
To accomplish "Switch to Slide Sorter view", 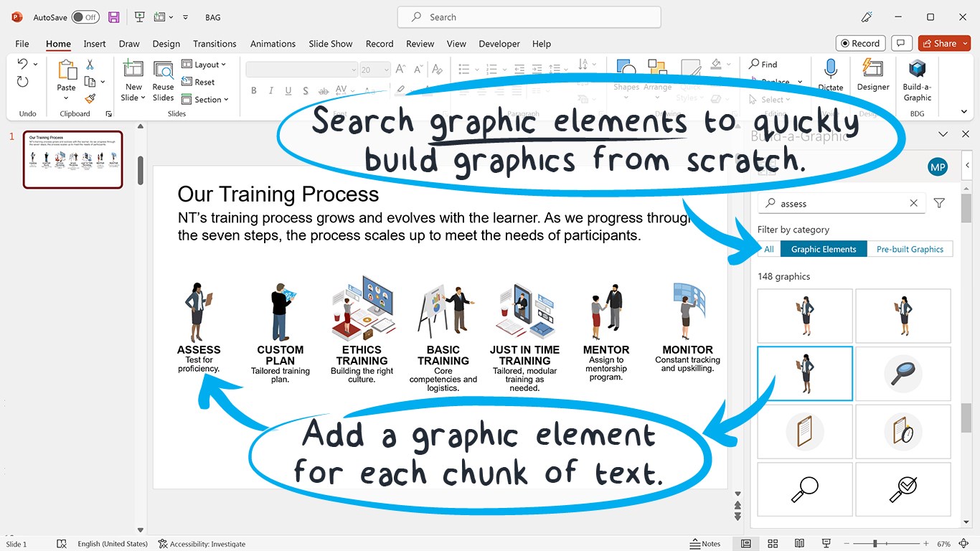I will coord(773,544).
